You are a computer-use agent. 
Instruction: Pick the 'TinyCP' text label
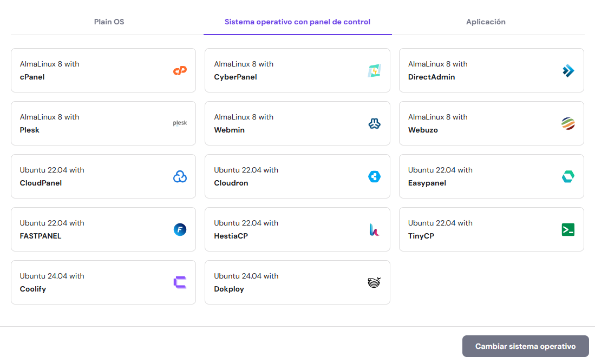click(421, 236)
